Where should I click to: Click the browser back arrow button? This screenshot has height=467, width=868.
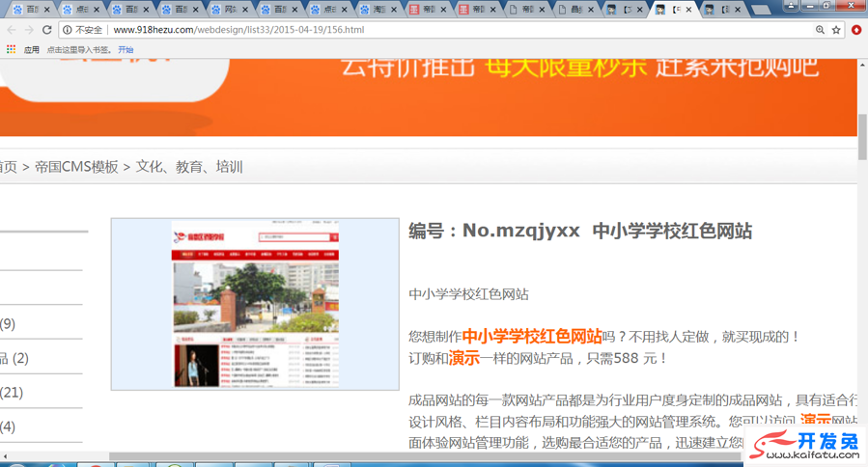coord(11,30)
